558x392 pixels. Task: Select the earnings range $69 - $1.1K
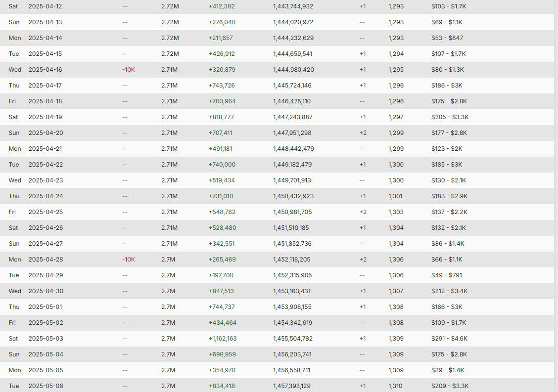447,22
